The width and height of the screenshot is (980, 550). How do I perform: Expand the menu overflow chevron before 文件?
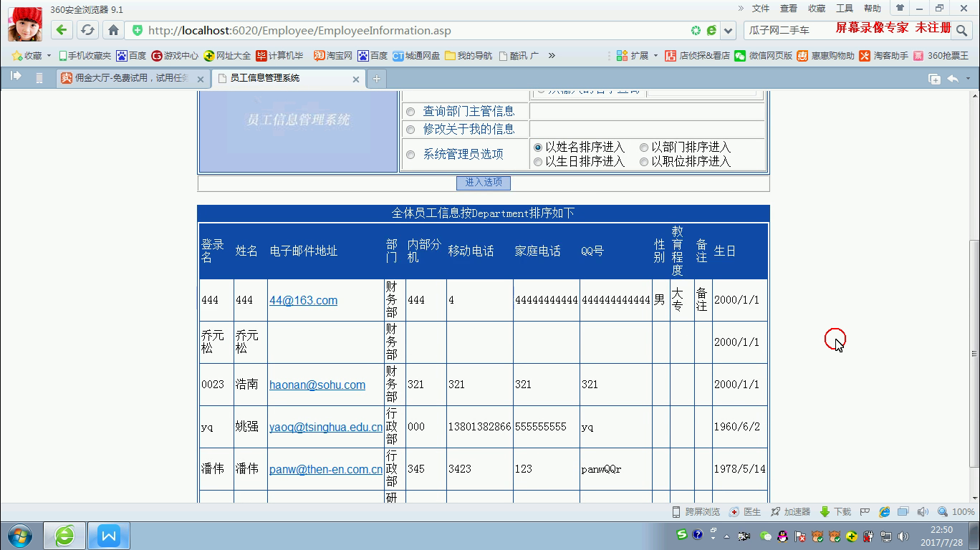pyautogui.click(x=741, y=8)
